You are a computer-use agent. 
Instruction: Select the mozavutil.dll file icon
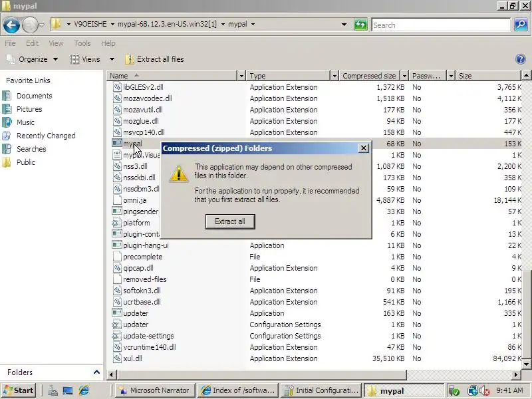pyautogui.click(x=117, y=110)
